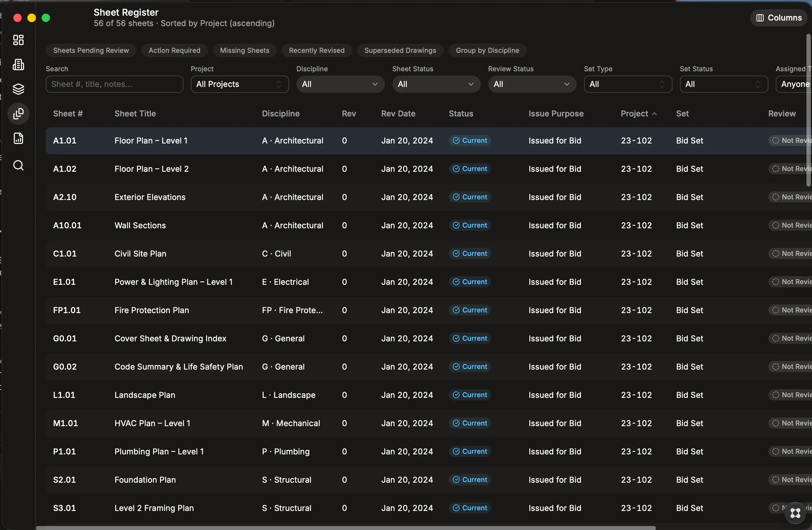Viewport: 812px width, 530px height.
Task: Click Not Reviewed badge for G0.02
Action: pyautogui.click(x=790, y=367)
